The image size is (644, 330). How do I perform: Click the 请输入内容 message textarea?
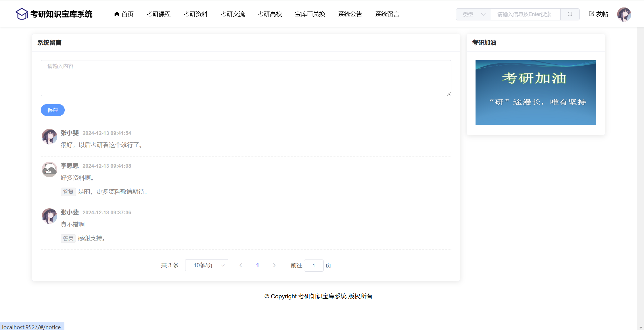pyautogui.click(x=246, y=78)
